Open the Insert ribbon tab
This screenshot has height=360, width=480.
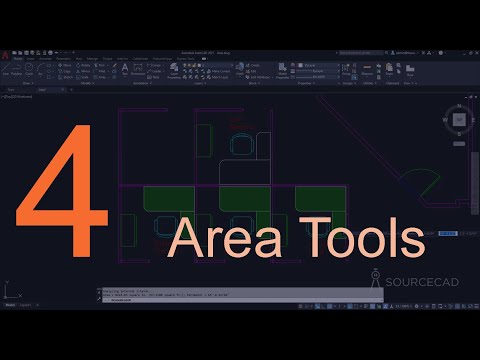tap(30, 59)
